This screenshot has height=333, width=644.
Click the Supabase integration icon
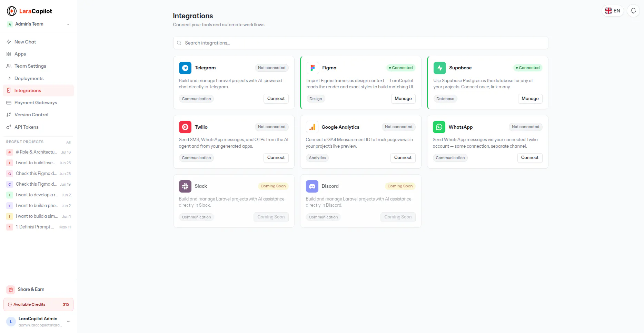[440, 68]
